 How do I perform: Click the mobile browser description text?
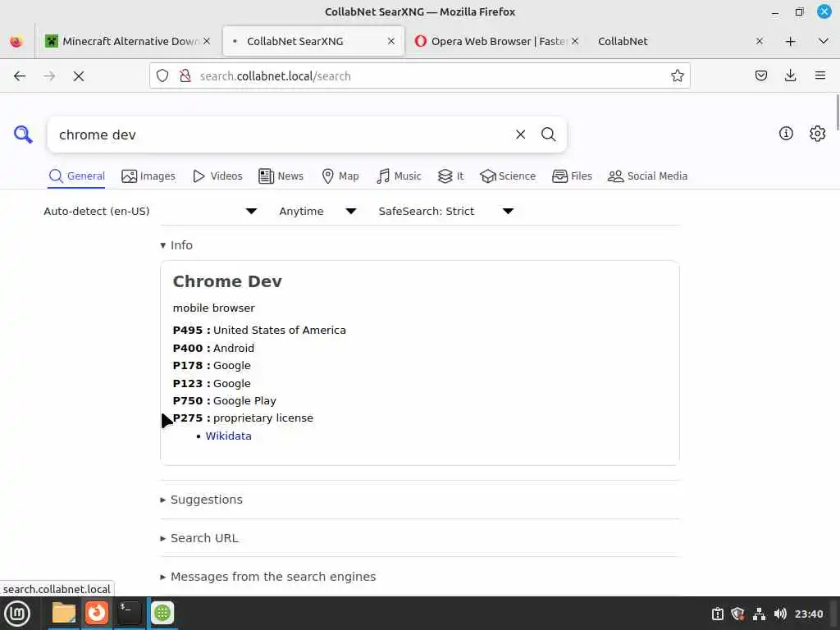(214, 308)
